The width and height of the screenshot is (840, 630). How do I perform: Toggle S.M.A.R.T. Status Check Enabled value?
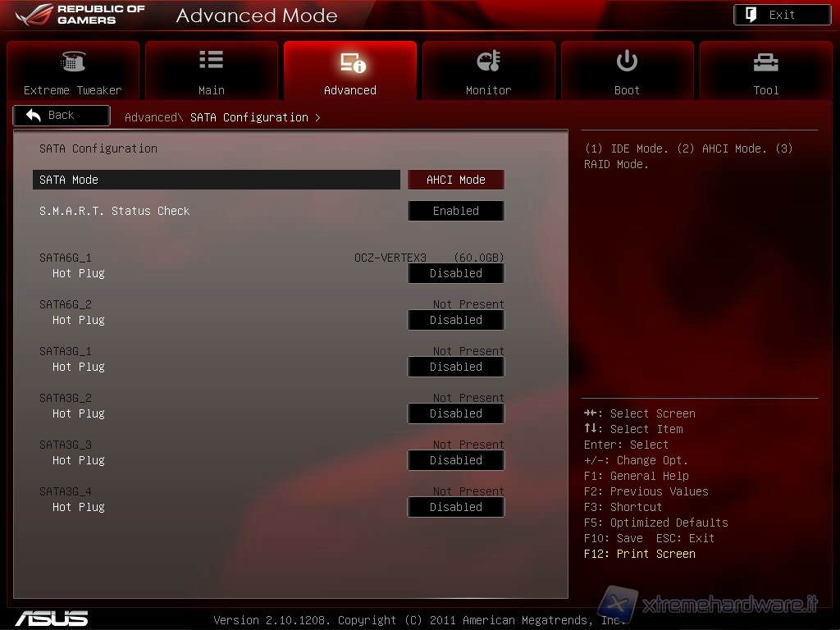(456, 211)
